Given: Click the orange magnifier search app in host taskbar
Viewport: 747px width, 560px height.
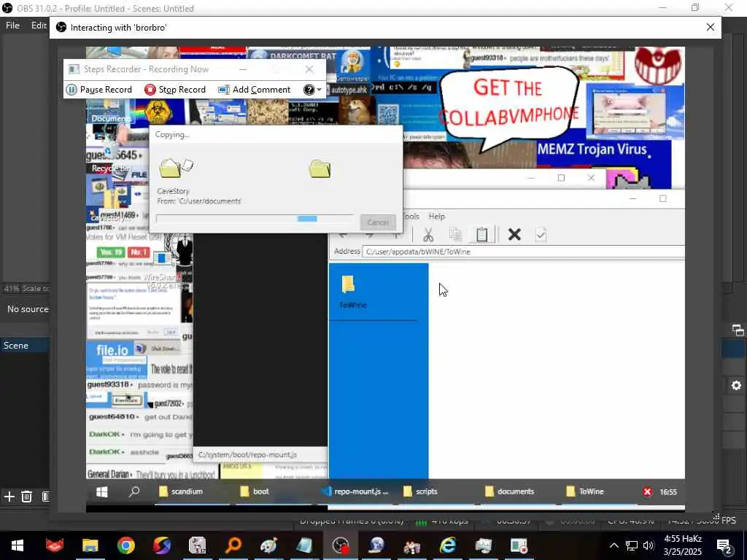Looking at the screenshot, I should point(233,545).
